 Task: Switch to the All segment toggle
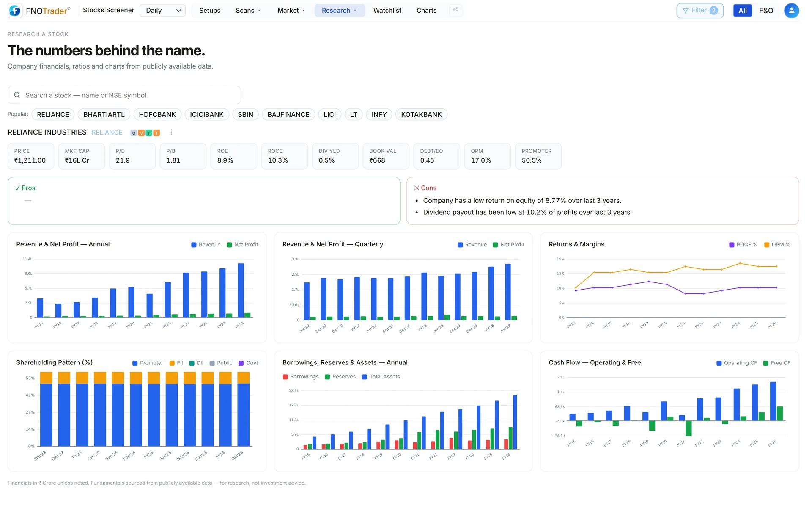[742, 11]
